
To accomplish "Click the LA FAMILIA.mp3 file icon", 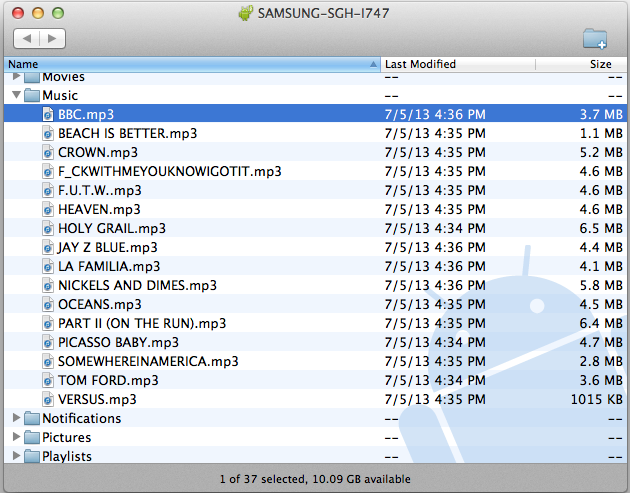I will point(48,266).
